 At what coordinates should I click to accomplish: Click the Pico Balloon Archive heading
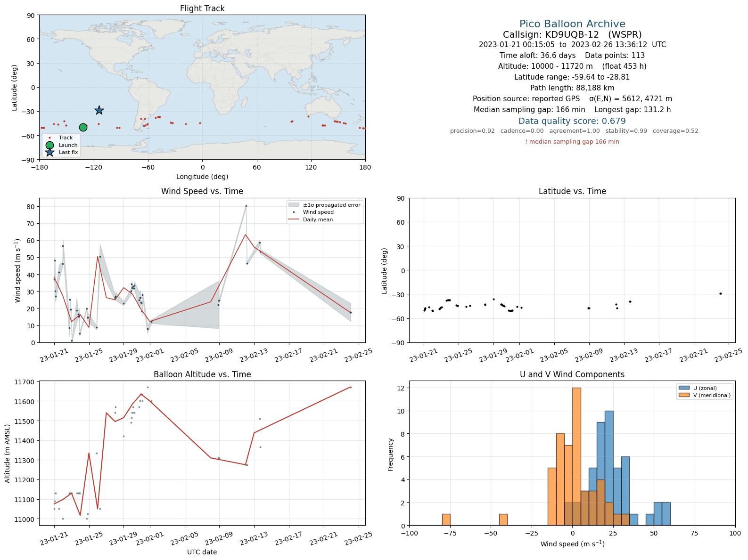pos(572,24)
